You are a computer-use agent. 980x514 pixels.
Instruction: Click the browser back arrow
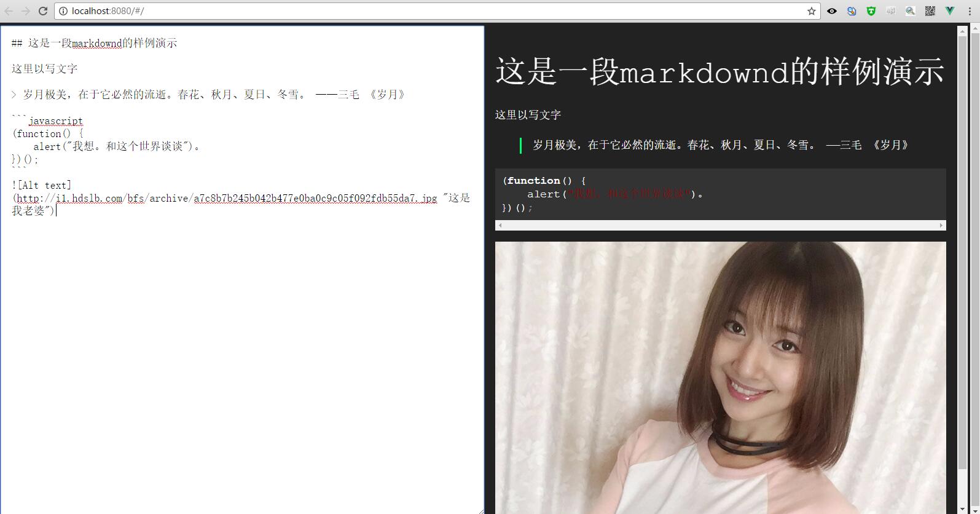pos(9,11)
